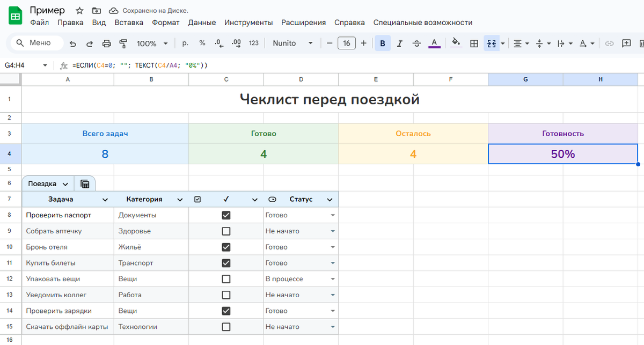This screenshot has height=345, width=644.
Task: Click the Меню search button
Action: 35,43
